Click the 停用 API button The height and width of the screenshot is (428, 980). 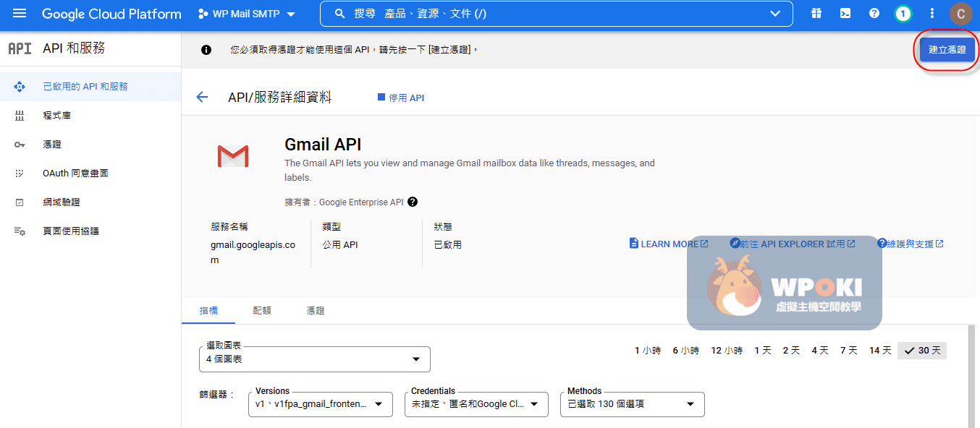(401, 98)
